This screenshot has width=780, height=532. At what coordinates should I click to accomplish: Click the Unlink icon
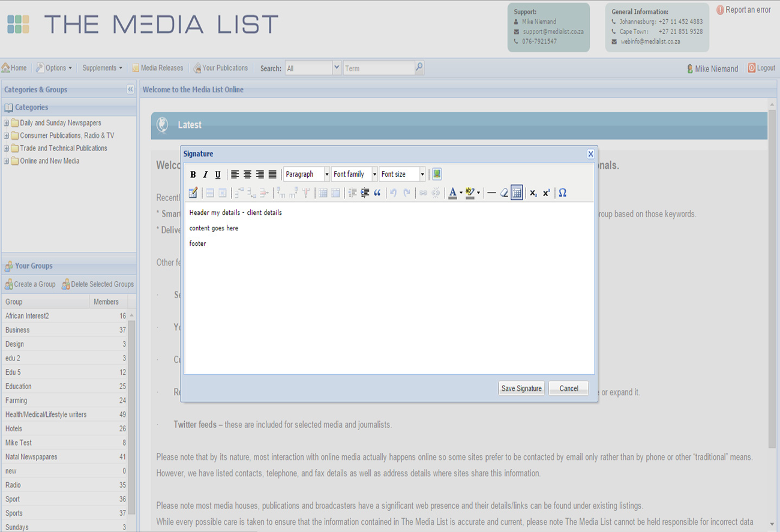pyautogui.click(x=436, y=193)
